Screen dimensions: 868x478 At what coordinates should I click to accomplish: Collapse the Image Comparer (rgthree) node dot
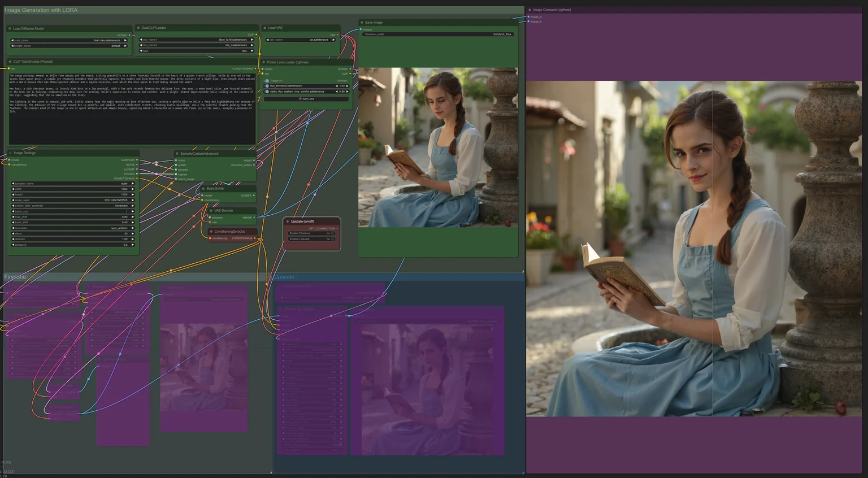(530, 10)
